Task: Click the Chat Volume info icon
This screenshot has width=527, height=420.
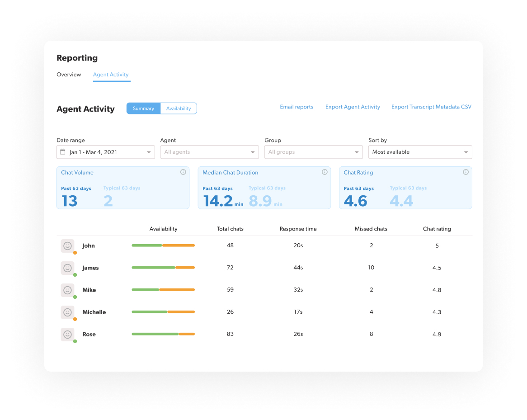Action: click(x=183, y=172)
